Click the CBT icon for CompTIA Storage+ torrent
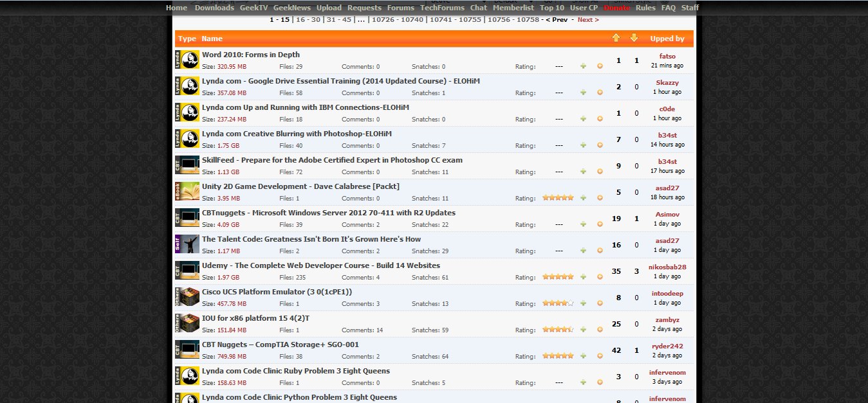The image size is (868, 403). (187, 350)
